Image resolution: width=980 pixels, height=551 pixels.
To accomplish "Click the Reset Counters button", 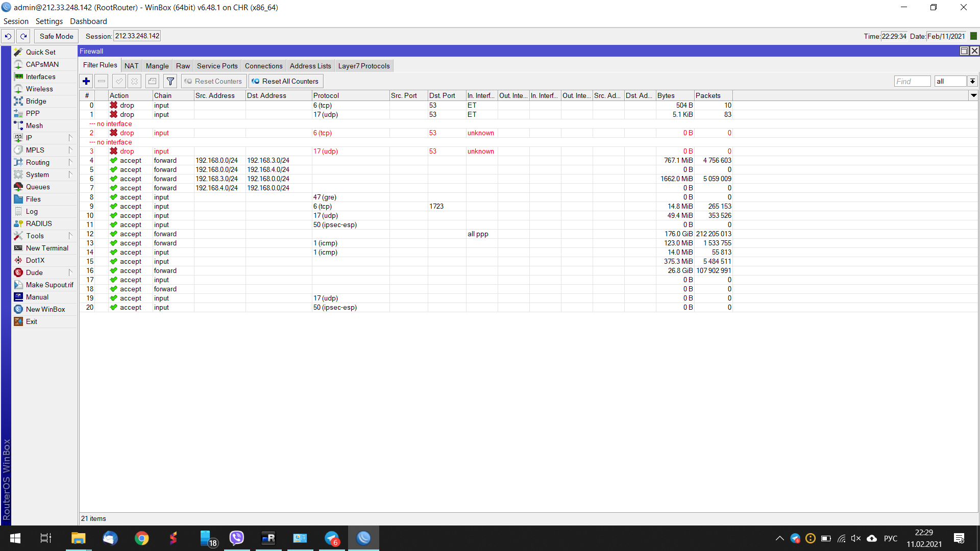I will pos(213,81).
